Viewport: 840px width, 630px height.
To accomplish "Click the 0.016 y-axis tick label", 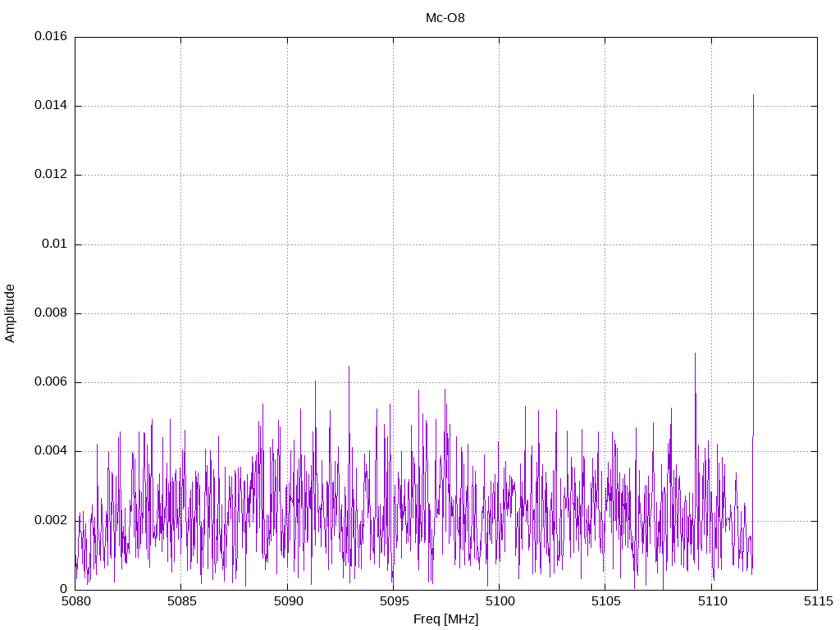I will pyautogui.click(x=50, y=37).
